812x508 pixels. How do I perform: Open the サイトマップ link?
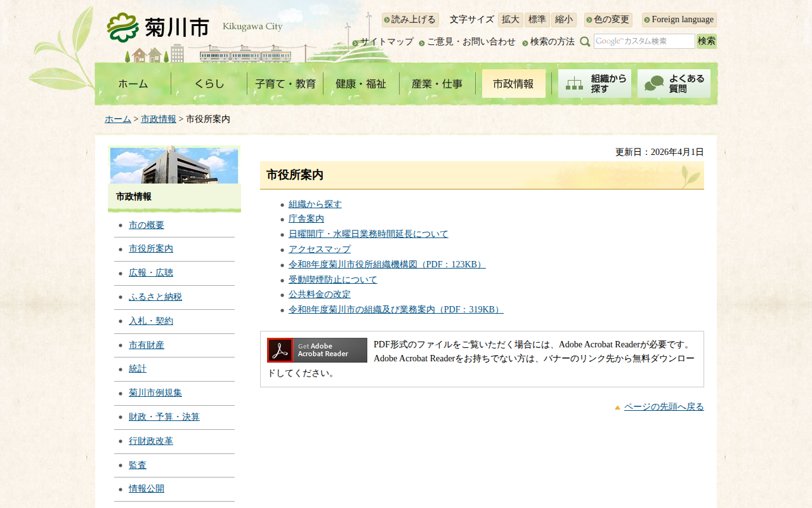pyautogui.click(x=387, y=42)
